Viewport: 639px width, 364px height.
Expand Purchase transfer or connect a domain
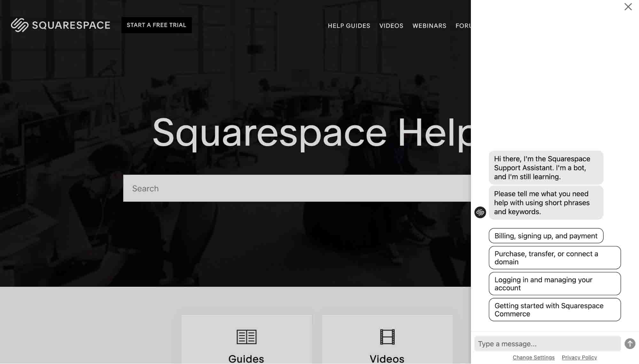tap(554, 257)
